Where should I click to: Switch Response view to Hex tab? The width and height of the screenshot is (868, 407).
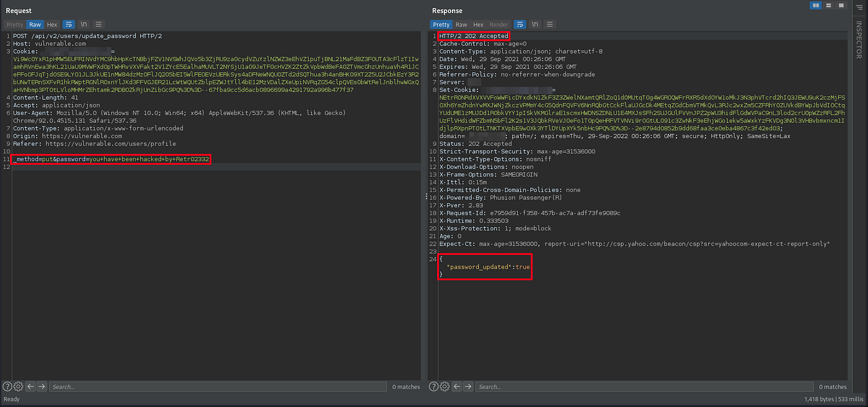[x=479, y=25]
